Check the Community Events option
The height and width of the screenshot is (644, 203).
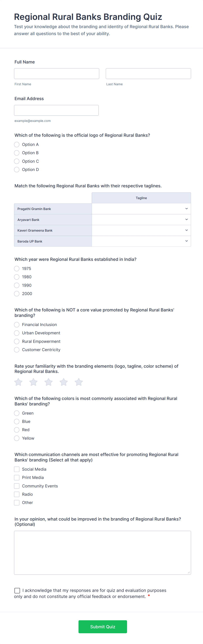click(x=17, y=486)
